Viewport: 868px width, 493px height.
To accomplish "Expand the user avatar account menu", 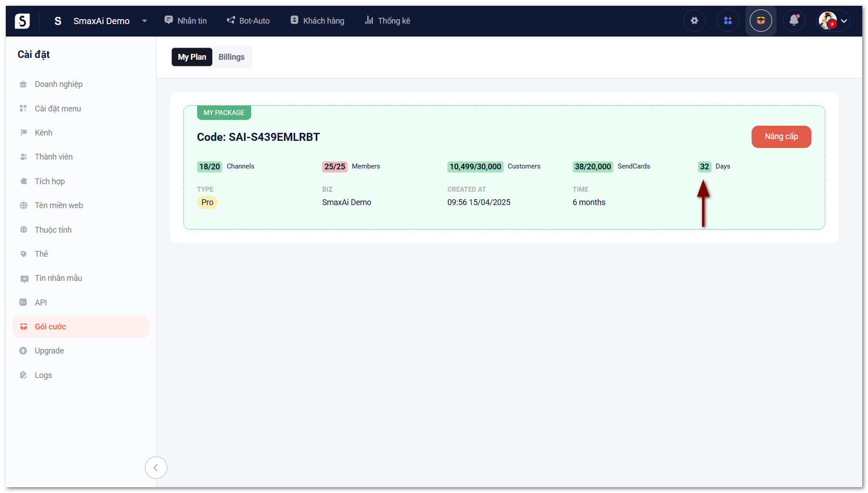I will click(833, 21).
